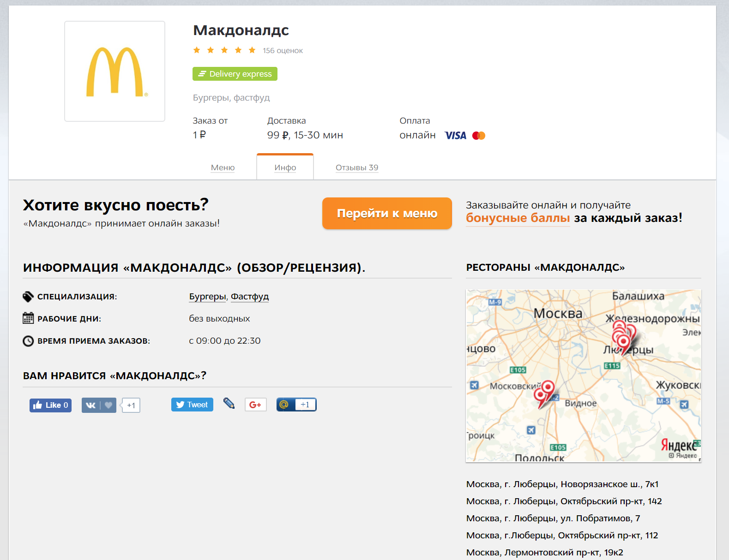
Task: Select address Лермонтовский пр-кт, 19к2
Action: (x=545, y=552)
